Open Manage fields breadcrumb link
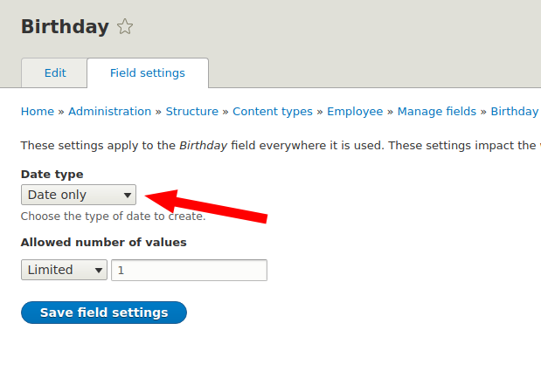Viewport: 541px width, 392px height. pos(436,112)
